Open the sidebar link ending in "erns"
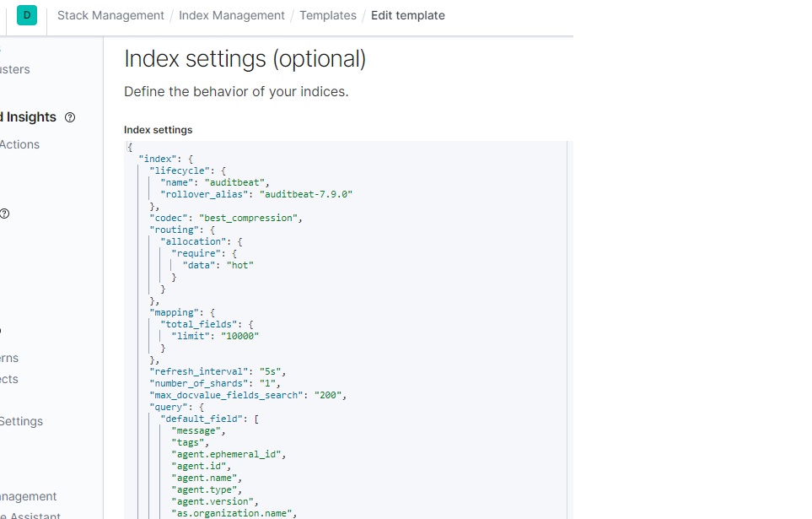This screenshot has height=519, width=812. (x=10, y=358)
